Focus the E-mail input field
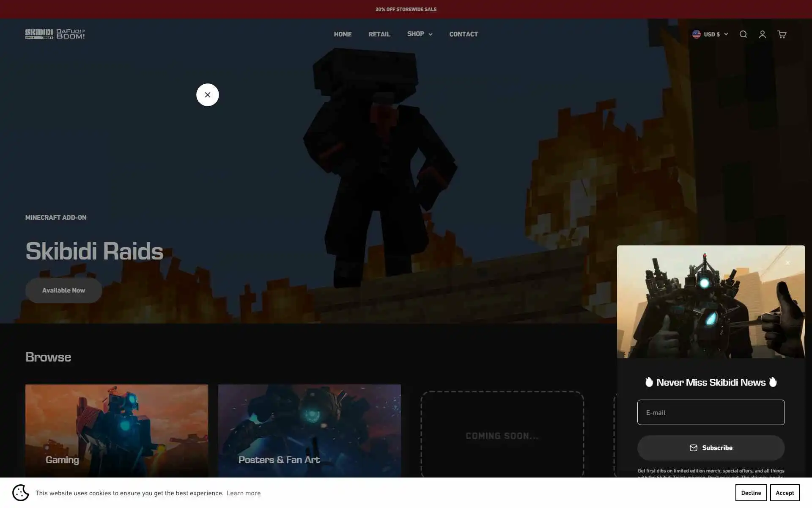This screenshot has height=508, width=812. click(710, 412)
